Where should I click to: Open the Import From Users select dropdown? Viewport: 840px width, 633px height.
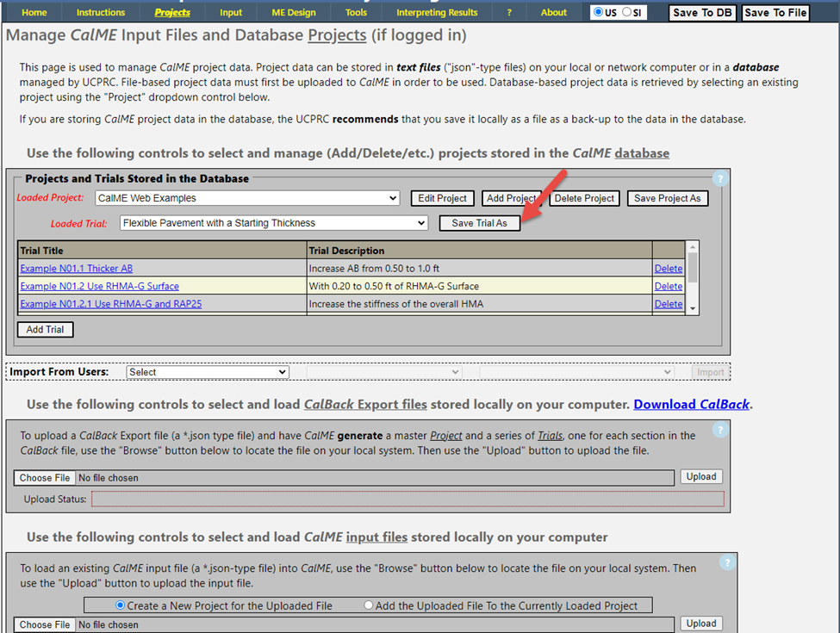click(207, 372)
